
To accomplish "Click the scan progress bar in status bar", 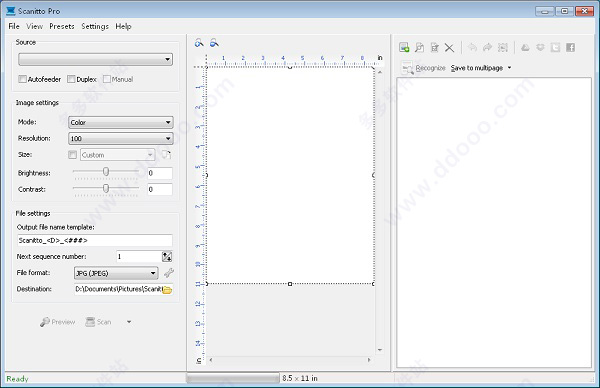I will point(233,378).
